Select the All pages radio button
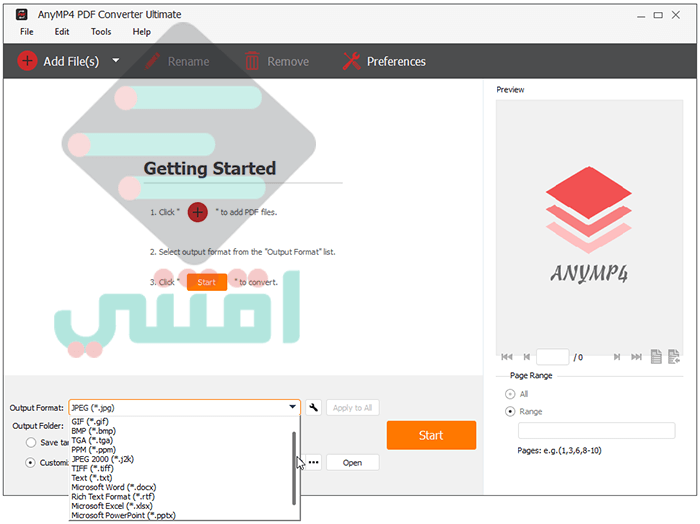The height and width of the screenshot is (524, 700). (x=510, y=394)
